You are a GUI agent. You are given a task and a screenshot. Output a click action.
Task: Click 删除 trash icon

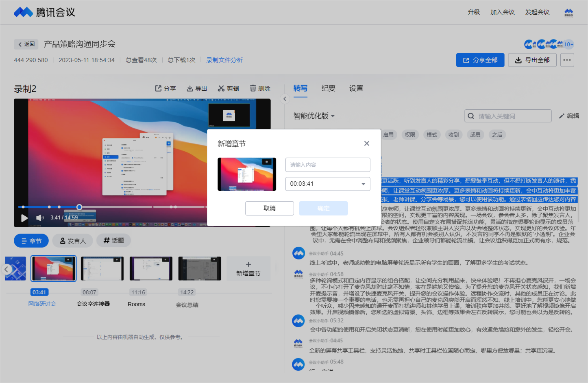pos(260,88)
